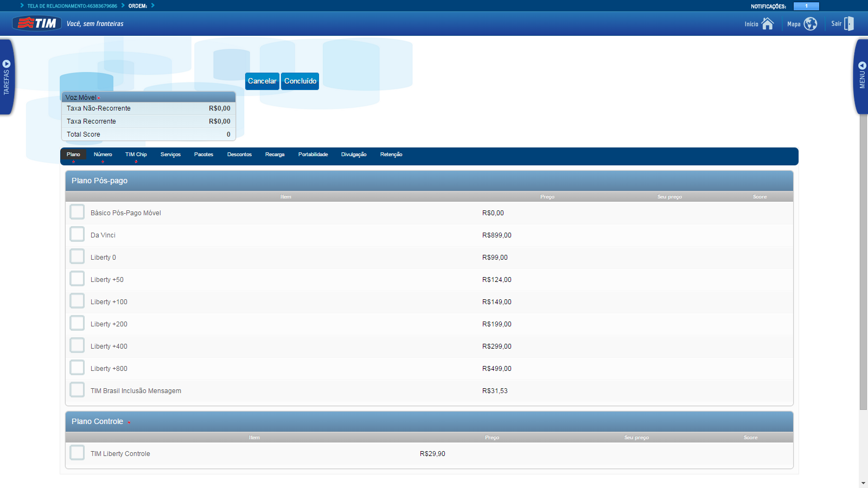Switch to the Retenção tab
Image resolution: width=868 pixels, height=488 pixels.
[391, 155]
